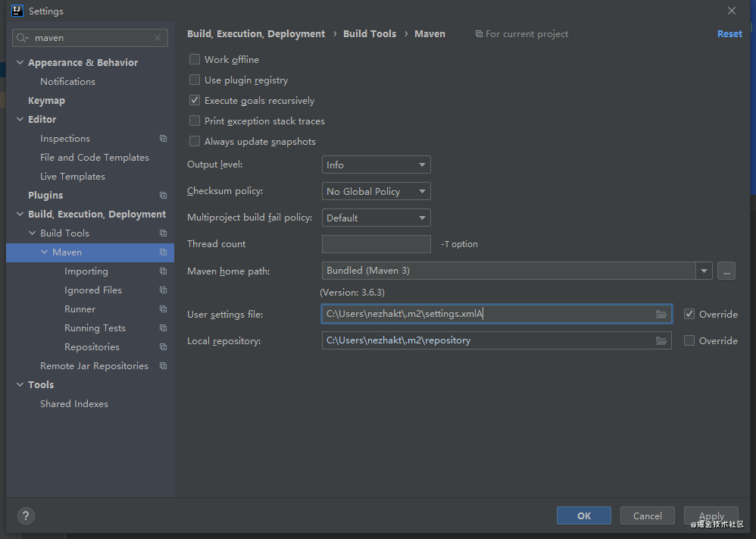Click the ellipsis icon next to Maven home path
Viewport: 756px width, 539px height.
pyautogui.click(x=726, y=271)
